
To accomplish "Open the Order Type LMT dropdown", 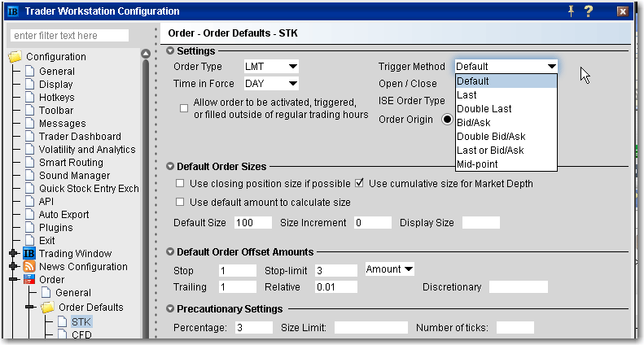I will pyautogui.click(x=271, y=67).
